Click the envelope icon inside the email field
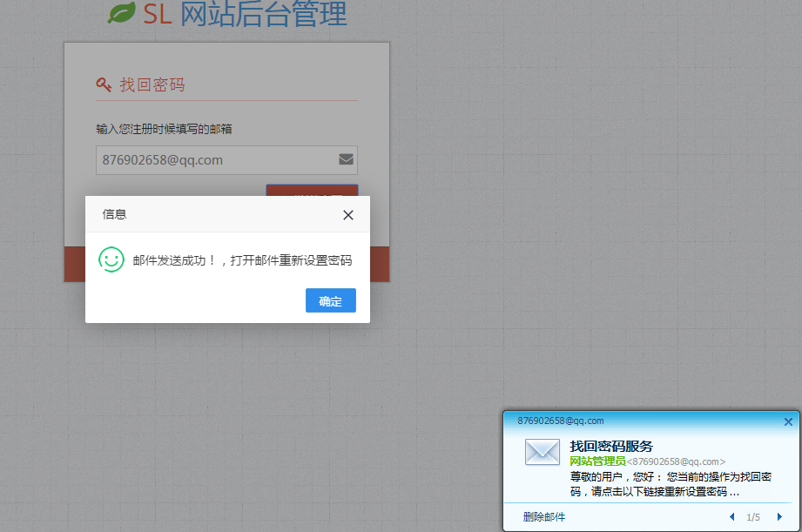Screen dimensions: 802x532 point(346,159)
